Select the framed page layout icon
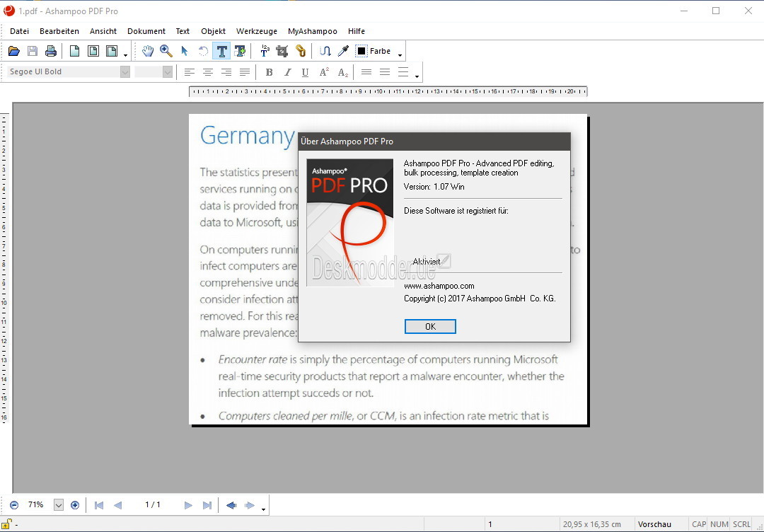Image resolution: width=764 pixels, height=532 pixels. point(93,51)
